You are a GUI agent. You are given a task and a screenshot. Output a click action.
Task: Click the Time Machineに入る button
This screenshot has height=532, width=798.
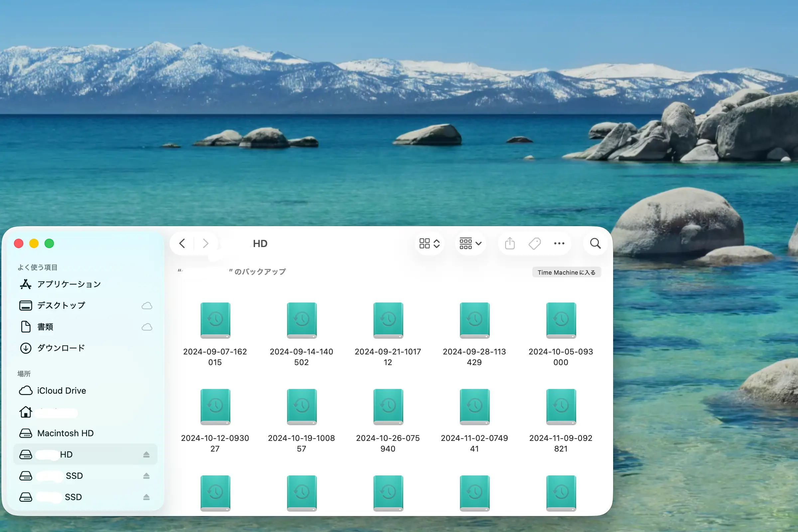point(566,272)
